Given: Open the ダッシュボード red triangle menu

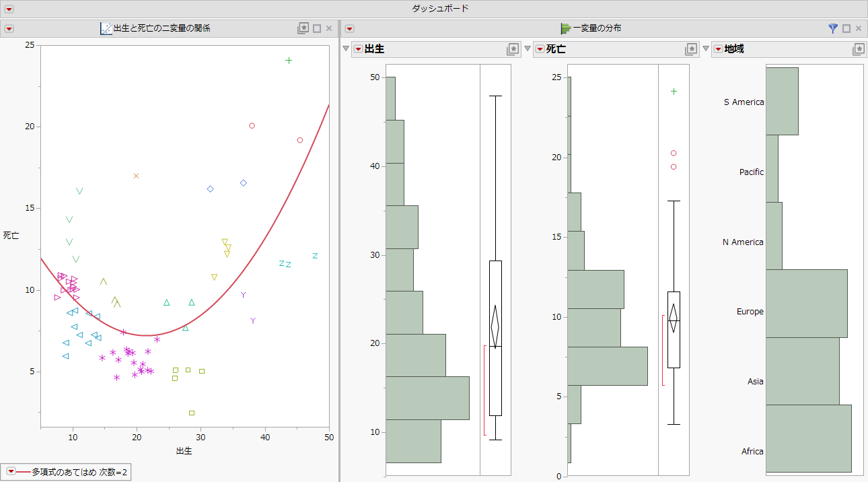Looking at the screenshot, I should pyautogui.click(x=9, y=9).
